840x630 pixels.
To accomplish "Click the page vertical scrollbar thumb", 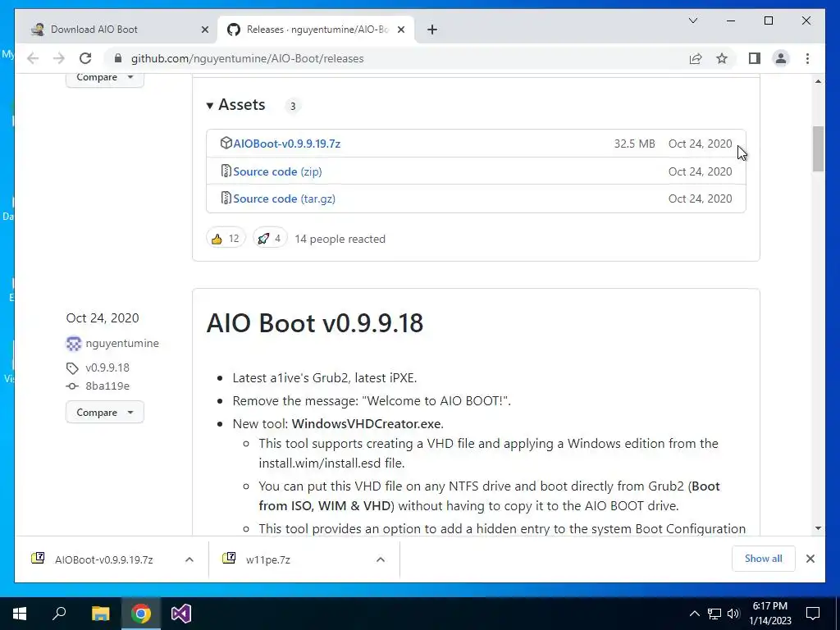I will pos(818,149).
